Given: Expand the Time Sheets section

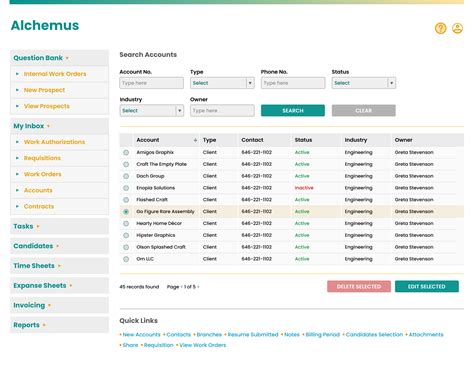Looking at the screenshot, I should tap(59, 266).
